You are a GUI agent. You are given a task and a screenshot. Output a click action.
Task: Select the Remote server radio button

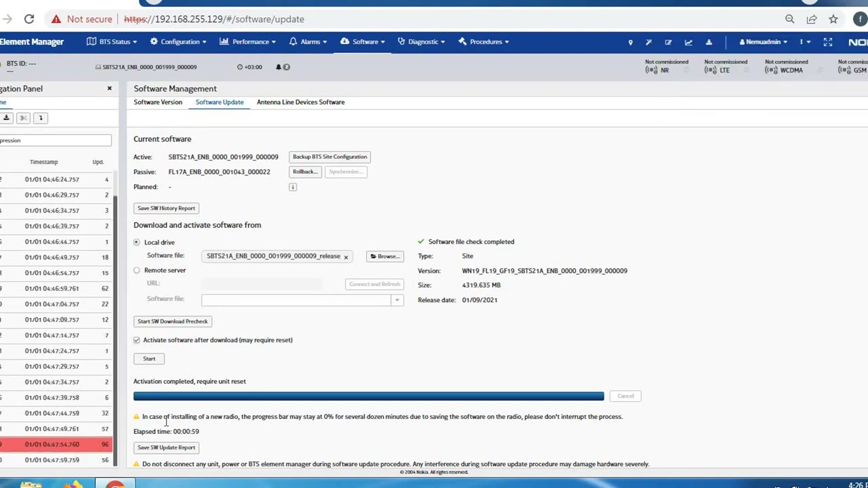click(137, 270)
